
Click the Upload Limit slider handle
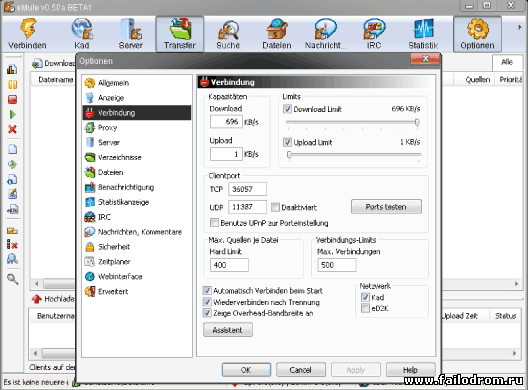(289, 155)
